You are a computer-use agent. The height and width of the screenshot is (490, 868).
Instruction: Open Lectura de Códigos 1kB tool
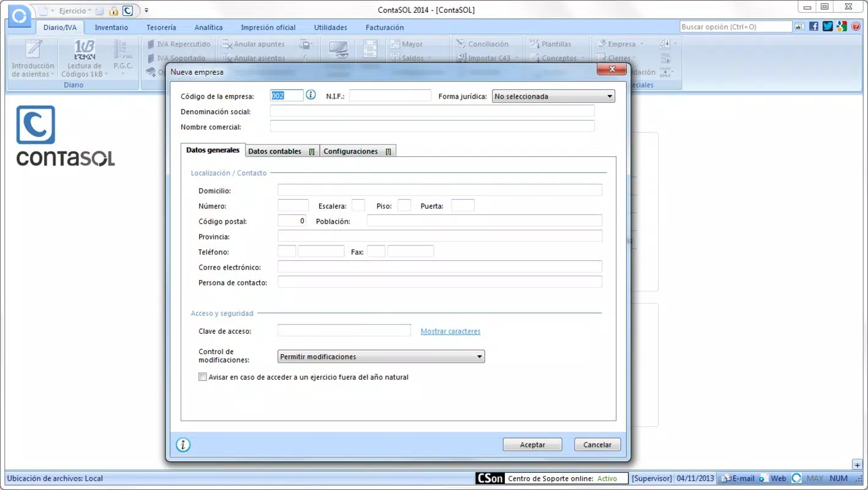coord(85,58)
